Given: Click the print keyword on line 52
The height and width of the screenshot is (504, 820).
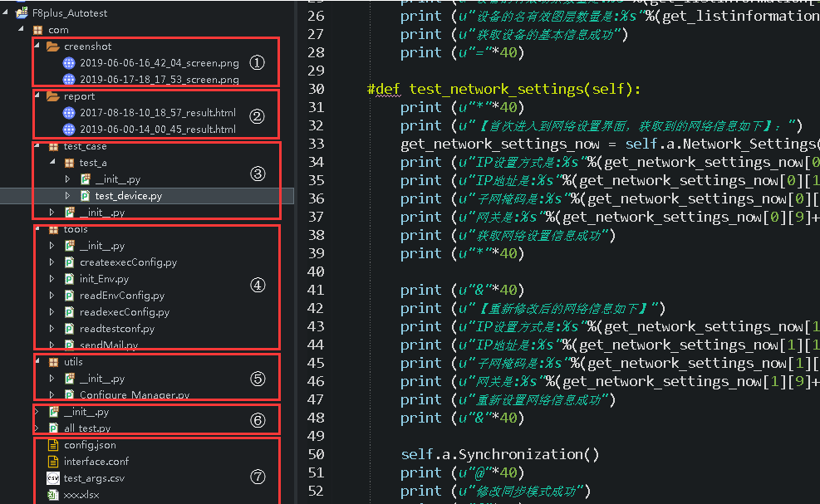Looking at the screenshot, I should click(421, 492).
